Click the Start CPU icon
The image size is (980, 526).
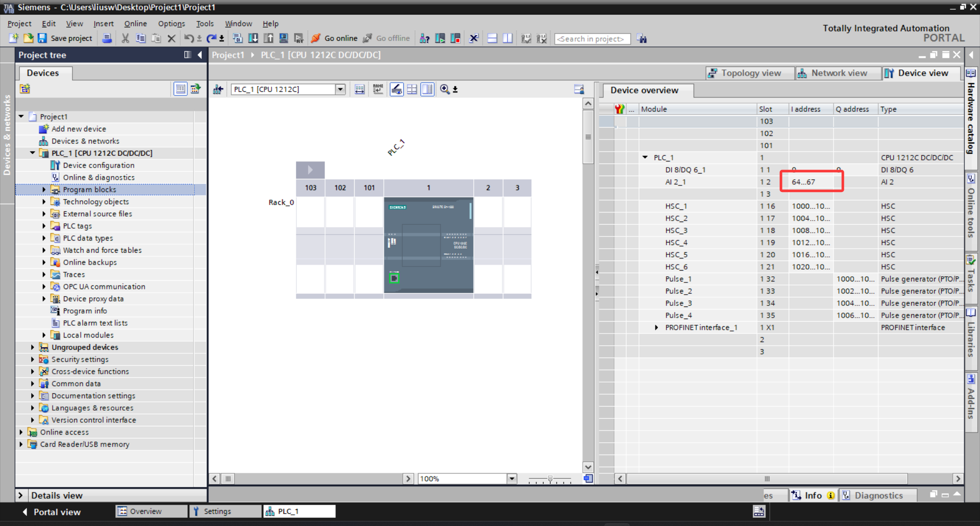pyautogui.click(x=440, y=38)
